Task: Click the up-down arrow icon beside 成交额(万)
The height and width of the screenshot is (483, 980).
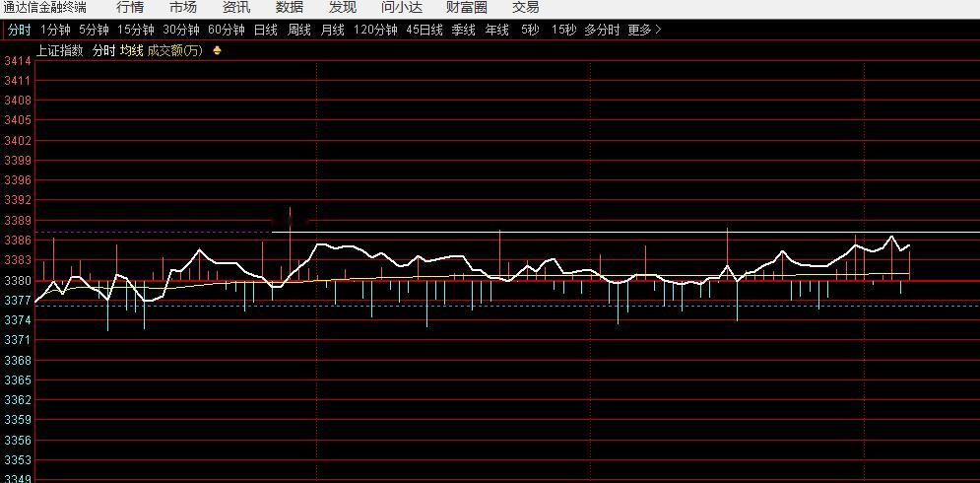Action: pyautogui.click(x=217, y=51)
